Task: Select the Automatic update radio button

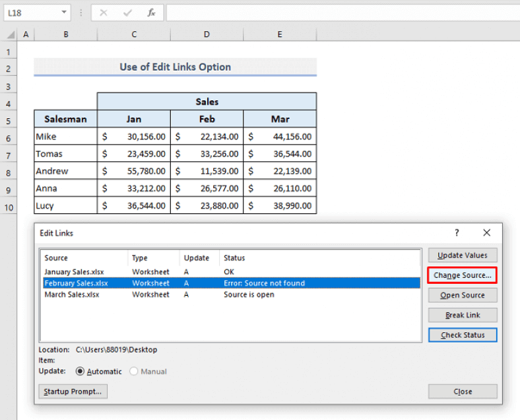Action: [x=81, y=371]
